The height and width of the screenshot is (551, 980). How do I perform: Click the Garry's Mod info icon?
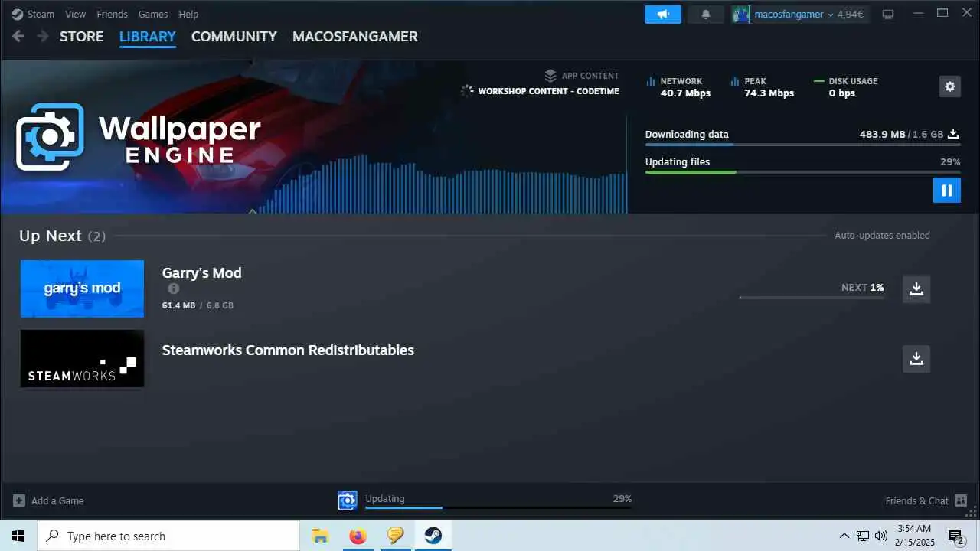pos(174,289)
